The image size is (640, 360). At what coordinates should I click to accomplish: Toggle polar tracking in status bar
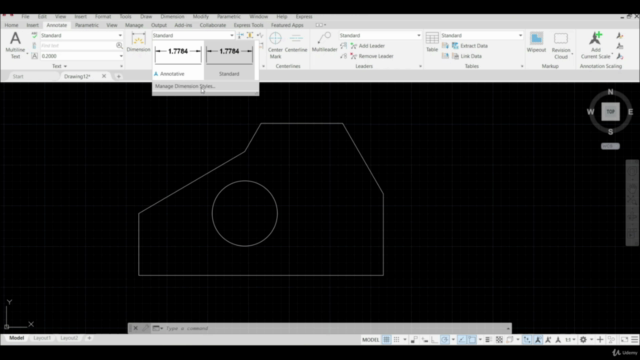pyautogui.click(x=444, y=340)
